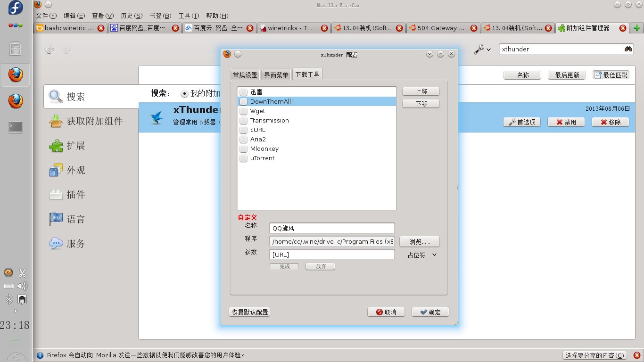The image size is (644, 362).
Task: Click the scissors clipboard tray icon
Action: coord(22,272)
